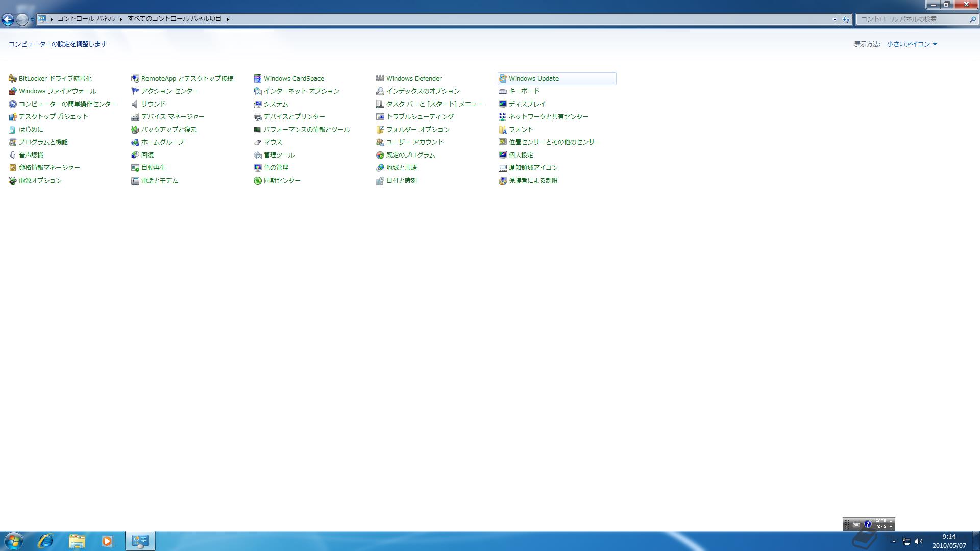Viewport: 980px width, 551px height.
Task: Open 資格情報マネージャー link
Action: point(50,168)
